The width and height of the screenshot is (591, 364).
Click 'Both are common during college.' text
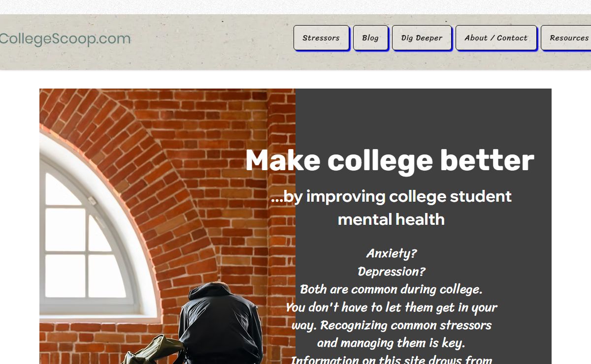391,289
